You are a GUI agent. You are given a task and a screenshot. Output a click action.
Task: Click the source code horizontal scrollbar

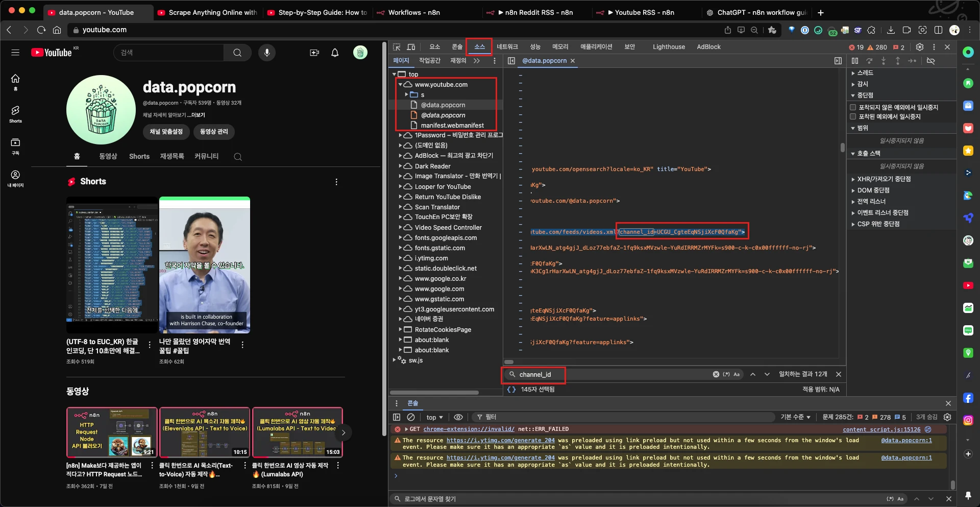509,362
